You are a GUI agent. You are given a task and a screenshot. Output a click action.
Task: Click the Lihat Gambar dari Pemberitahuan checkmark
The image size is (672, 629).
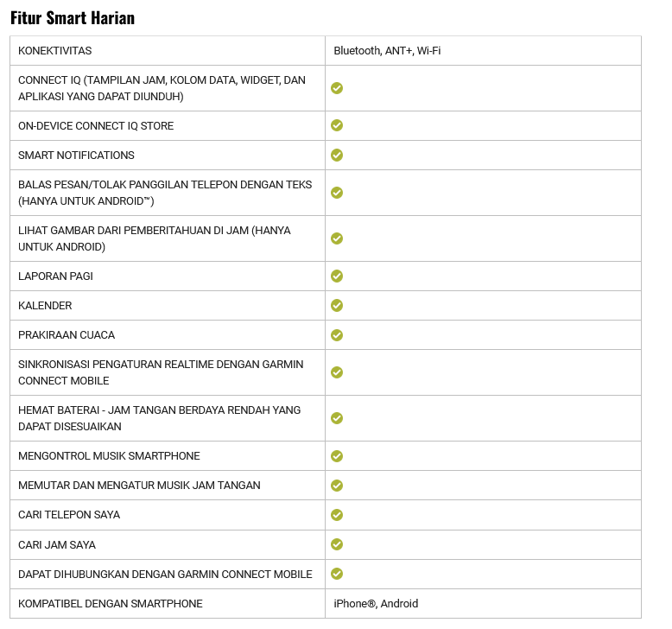(337, 238)
